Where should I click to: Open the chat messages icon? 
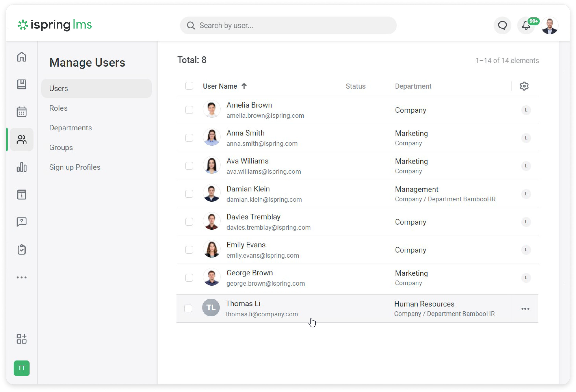(x=502, y=26)
